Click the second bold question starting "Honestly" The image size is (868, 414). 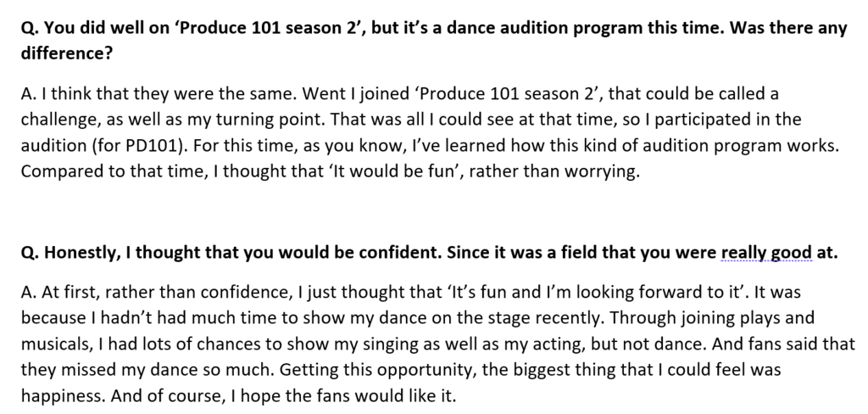click(x=430, y=253)
